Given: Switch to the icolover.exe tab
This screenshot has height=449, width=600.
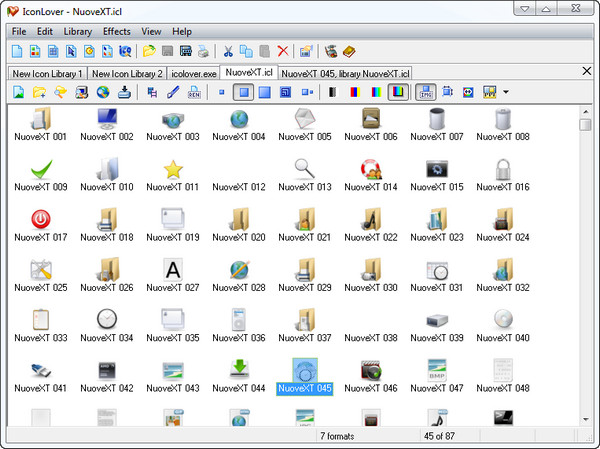Looking at the screenshot, I should click(194, 73).
